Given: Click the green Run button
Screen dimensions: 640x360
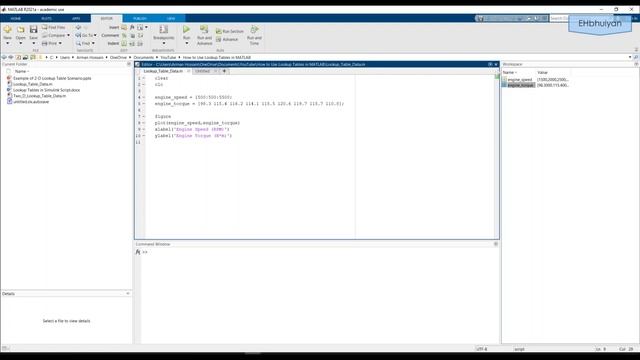Looking at the screenshot, I should pyautogui.click(x=187, y=29).
